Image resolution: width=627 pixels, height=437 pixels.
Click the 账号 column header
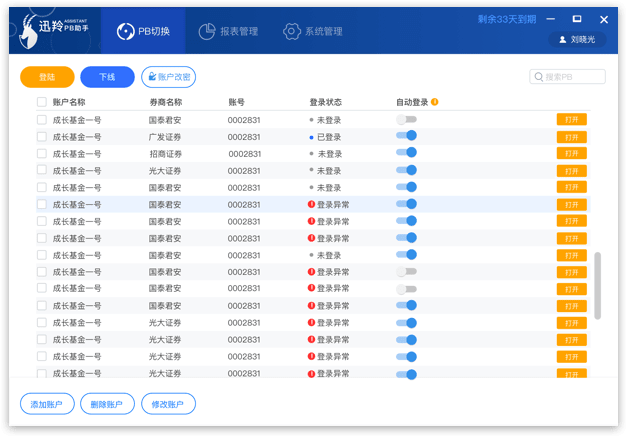[x=236, y=102]
